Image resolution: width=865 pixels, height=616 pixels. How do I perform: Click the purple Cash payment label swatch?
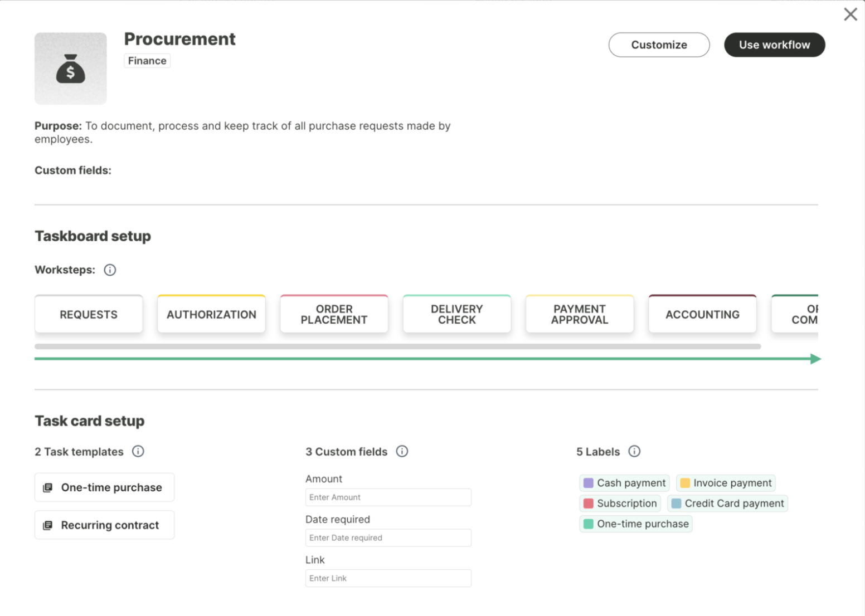(588, 483)
